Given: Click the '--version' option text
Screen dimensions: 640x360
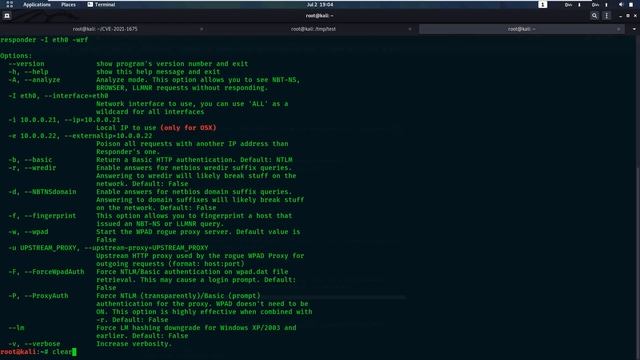Looking at the screenshot, I should pyautogui.click(x=26, y=64).
